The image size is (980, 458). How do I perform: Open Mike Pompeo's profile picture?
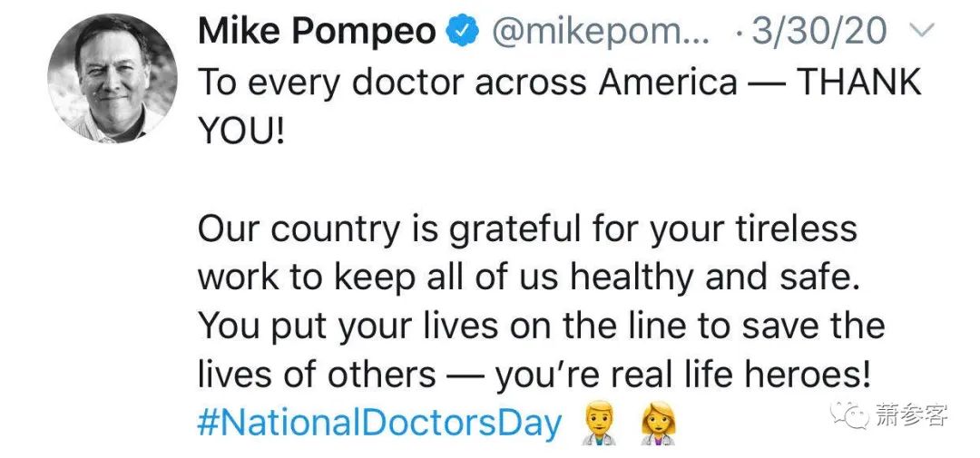click(x=112, y=79)
